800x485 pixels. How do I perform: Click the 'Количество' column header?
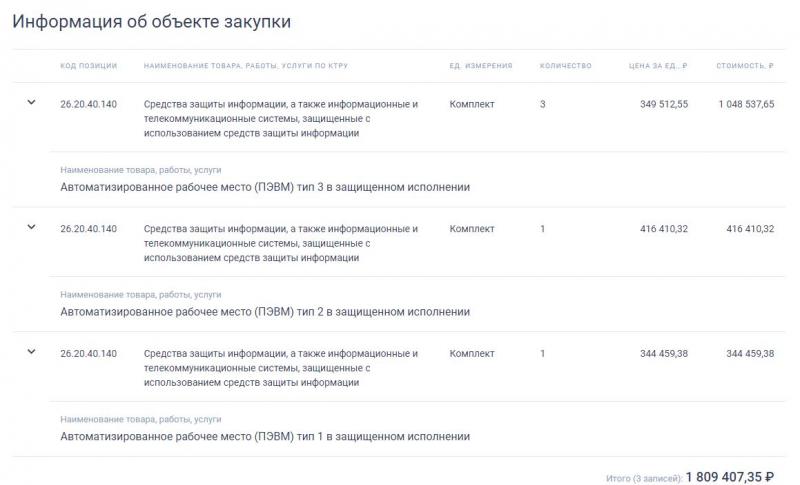566,66
